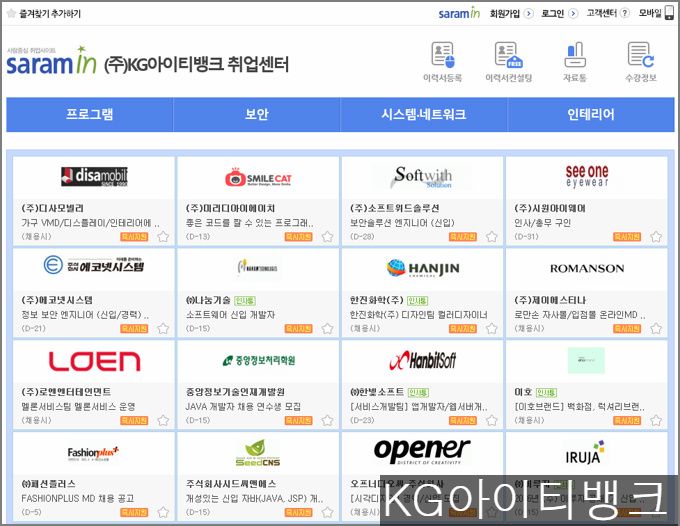Click the ROMANSON logo

click(587, 268)
